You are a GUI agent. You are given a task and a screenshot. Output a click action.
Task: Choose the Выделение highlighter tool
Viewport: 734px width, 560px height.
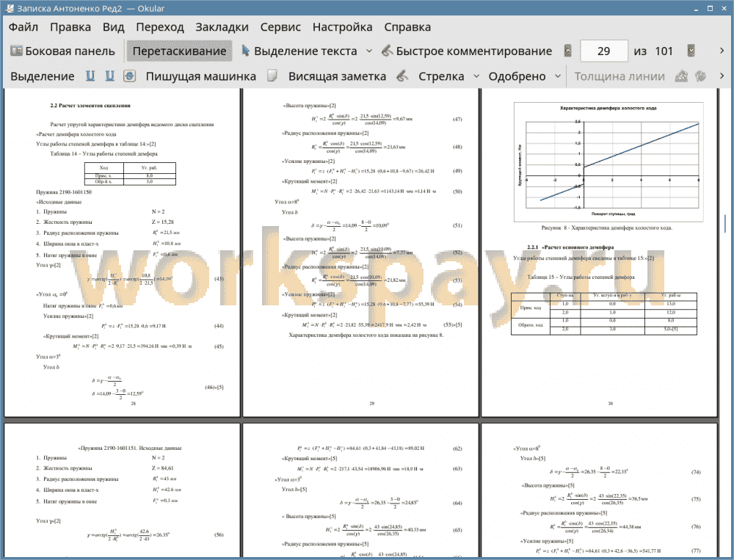[42, 76]
